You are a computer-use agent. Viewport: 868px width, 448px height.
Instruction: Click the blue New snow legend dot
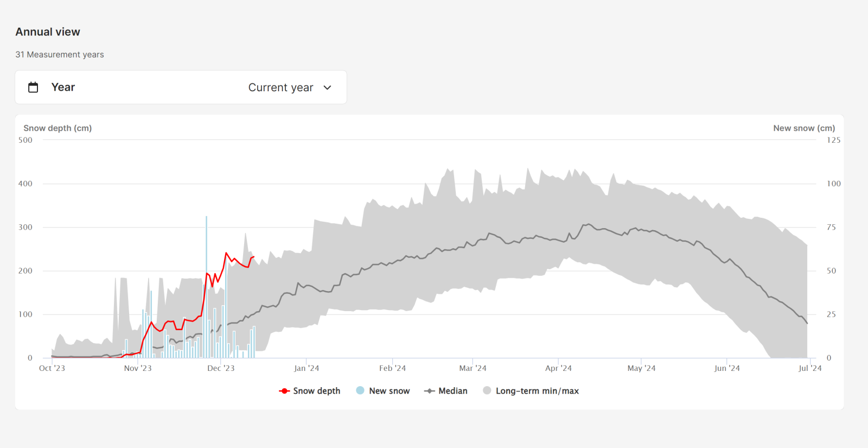click(x=360, y=390)
